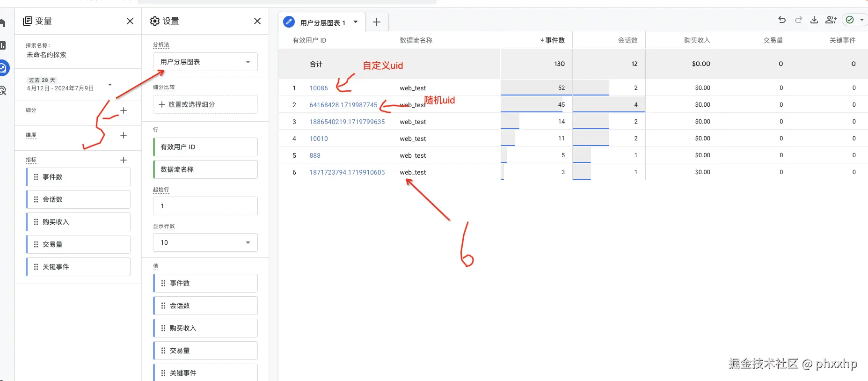Click the 有效用户 ID column header
Image resolution: width=868 pixels, height=381 pixels.
tap(309, 40)
